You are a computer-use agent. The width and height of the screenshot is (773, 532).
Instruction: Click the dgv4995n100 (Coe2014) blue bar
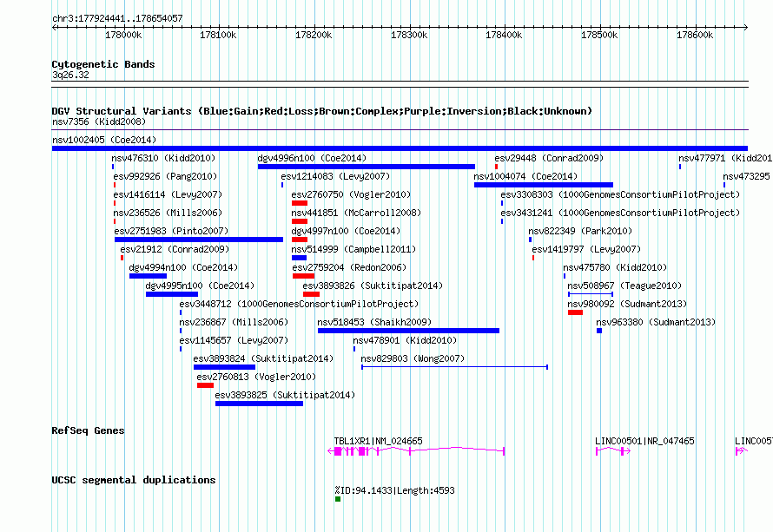[x=172, y=294]
